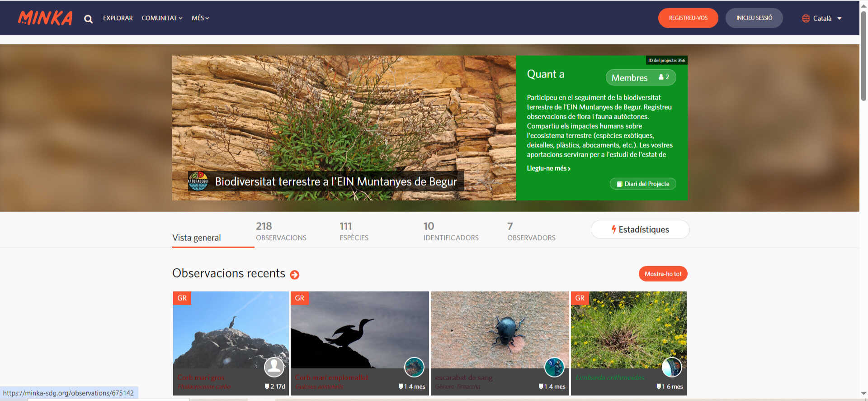This screenshot has height=401, width=868.
Task: Open observer avatar on escarabat de sang card
Action: [554, 367]
